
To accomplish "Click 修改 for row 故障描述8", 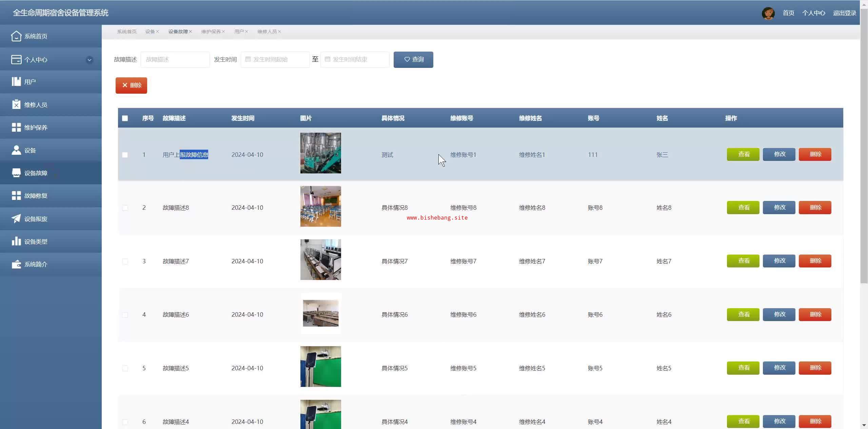I will click(x=779, y=207).
